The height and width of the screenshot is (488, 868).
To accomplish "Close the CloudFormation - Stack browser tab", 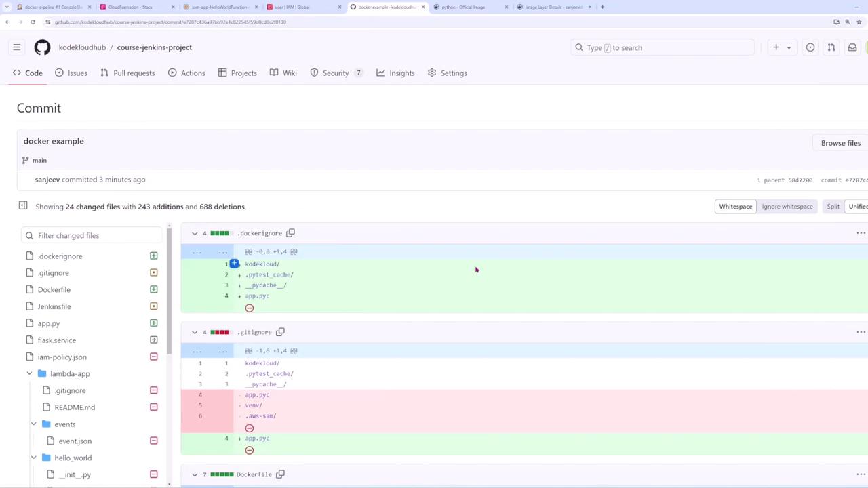I will click(x=173, y=7).
